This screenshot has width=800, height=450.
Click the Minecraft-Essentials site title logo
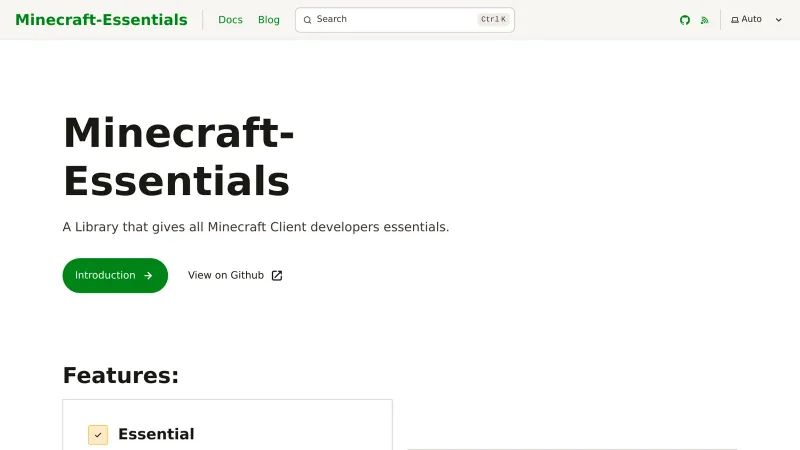click(x=101, y=20)
